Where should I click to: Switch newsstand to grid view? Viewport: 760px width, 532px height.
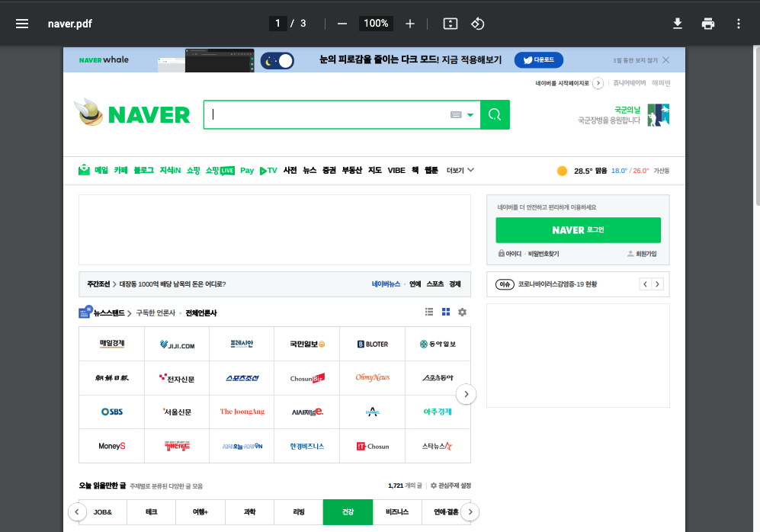(446, 312)
